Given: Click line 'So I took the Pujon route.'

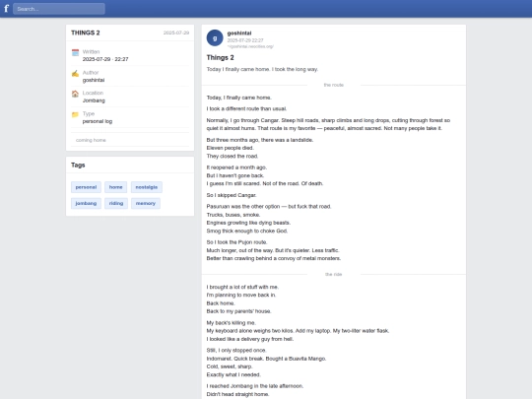Looking at the screenshot, I should tap(236, 242).
